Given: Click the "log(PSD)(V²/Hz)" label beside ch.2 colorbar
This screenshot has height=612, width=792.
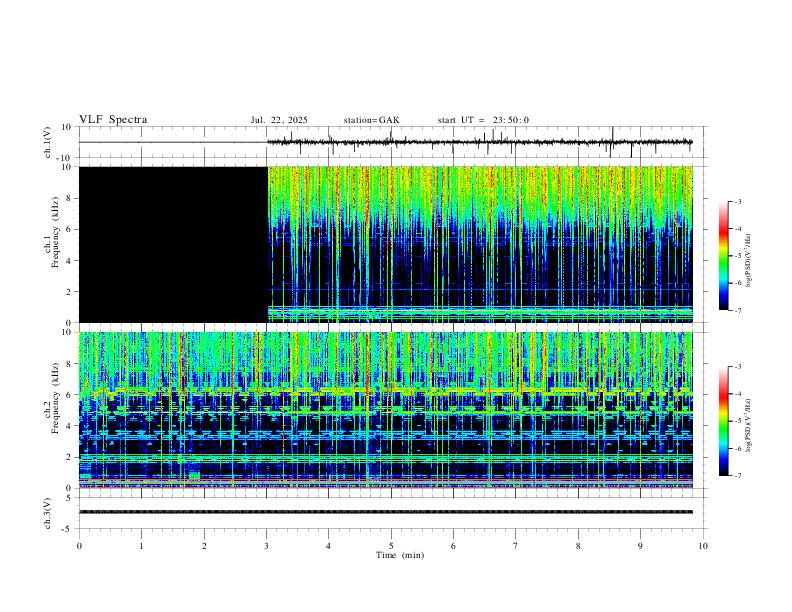Looking at the screenshot, I should coord(748,425).
